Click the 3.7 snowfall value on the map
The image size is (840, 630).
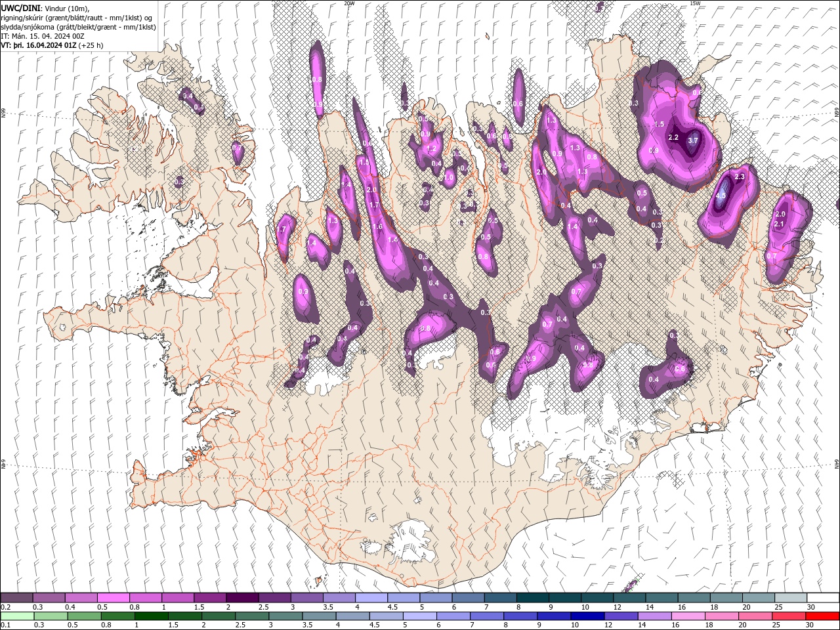coord(693,140)
